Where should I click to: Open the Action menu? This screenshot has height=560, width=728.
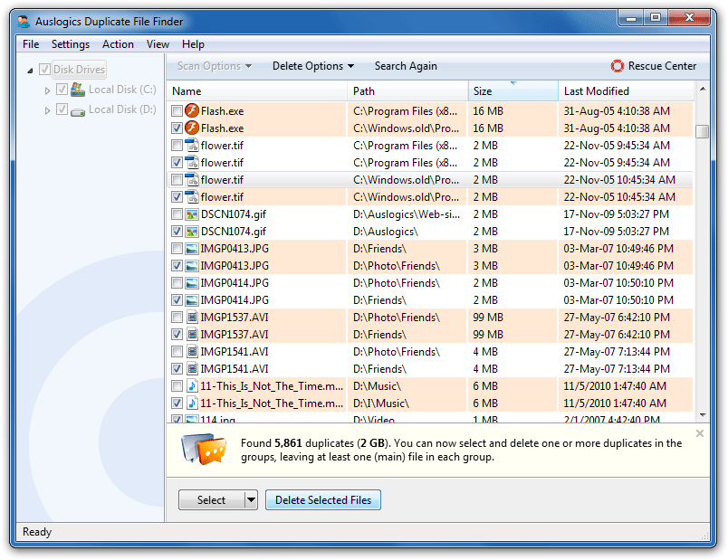[118, 44]
